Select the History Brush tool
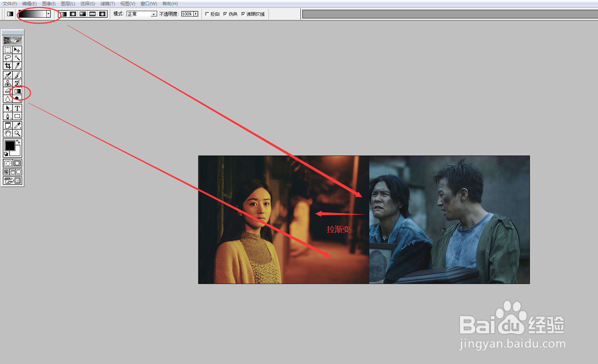This screenshot has height=364, width=598. click(x=17, y=83)
